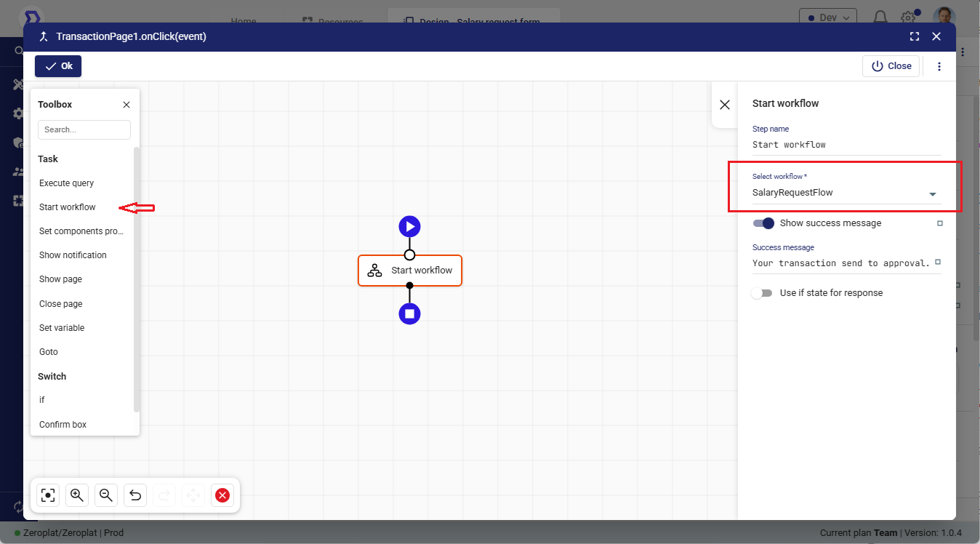Expand the Dev environment selector
Image resolution: width=980 pixels, height=544 pixels.
click(827, 17)
